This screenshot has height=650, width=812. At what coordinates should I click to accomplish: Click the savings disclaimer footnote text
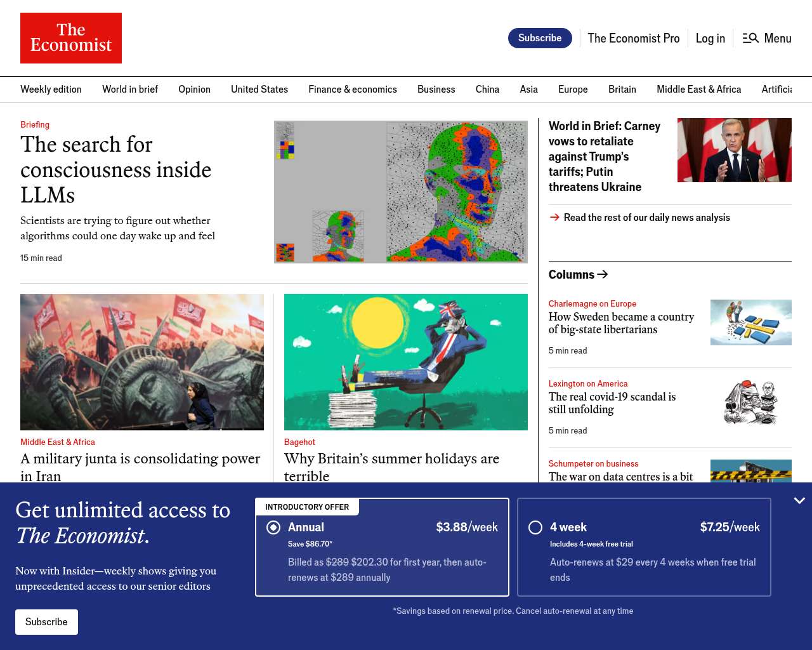[x=513, y=611]
